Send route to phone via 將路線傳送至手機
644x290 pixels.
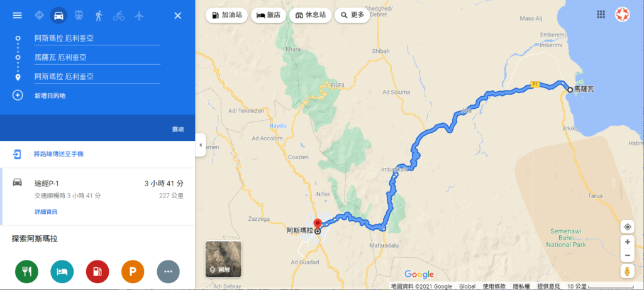click(58, 154)
